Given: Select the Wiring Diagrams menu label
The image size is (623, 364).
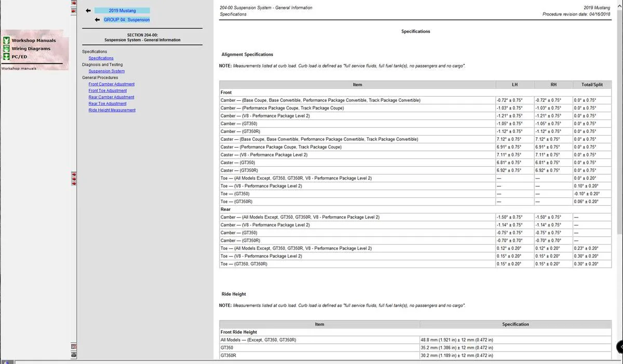Looking at the screenshot, I should coord(31,48).
